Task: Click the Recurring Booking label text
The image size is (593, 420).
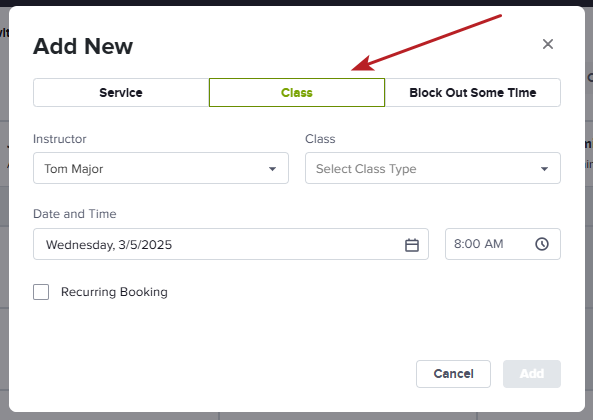Action: 114,292
